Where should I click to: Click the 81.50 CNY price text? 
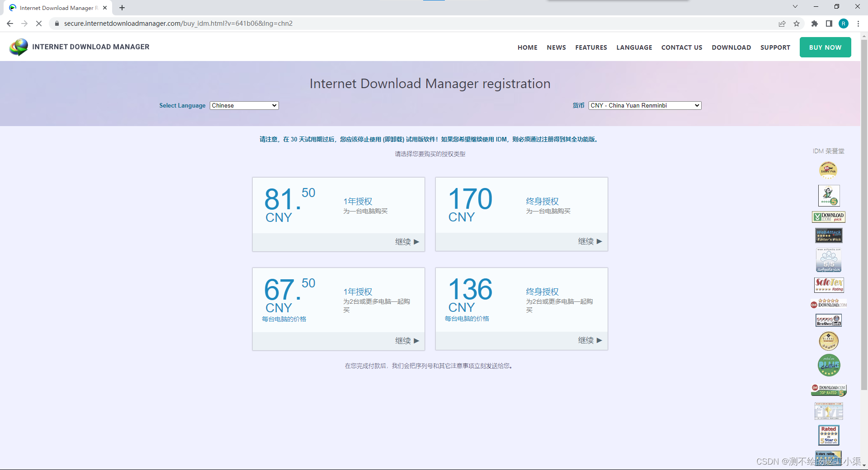[289, 205]
